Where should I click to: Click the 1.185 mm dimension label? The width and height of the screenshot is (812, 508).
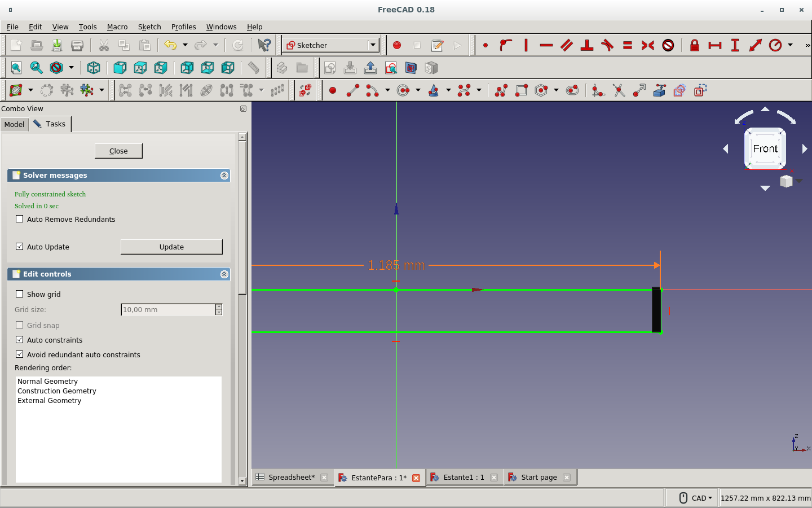(x=396, y=265)
